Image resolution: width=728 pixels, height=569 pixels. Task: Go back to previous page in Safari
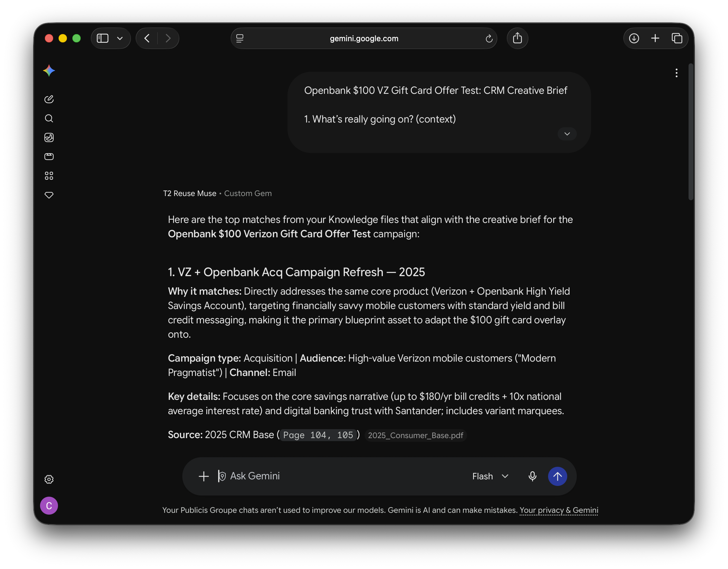[x=147, y=38]
